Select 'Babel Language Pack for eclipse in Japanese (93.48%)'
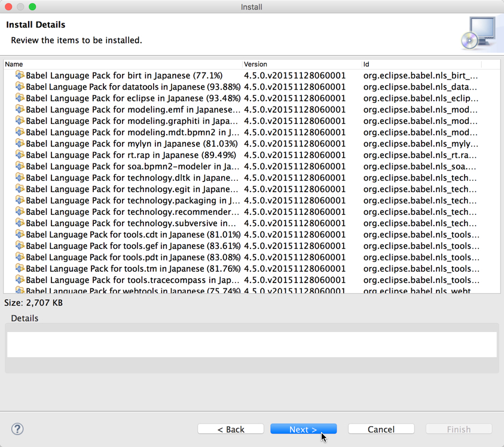 (x=133, y=98)
